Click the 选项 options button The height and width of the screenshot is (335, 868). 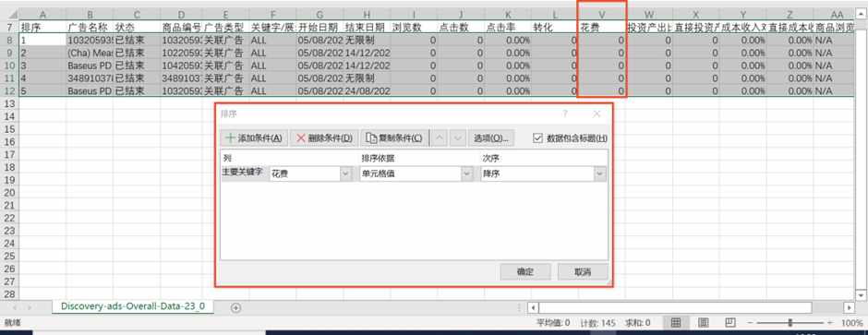pyautogui.click(x=491, y=138)
